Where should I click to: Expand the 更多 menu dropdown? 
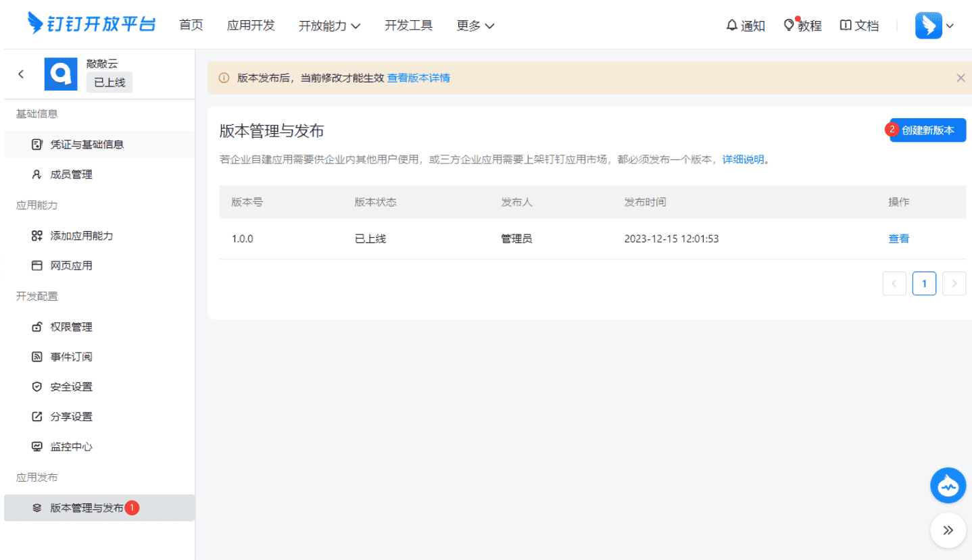[x=475, y=25]
